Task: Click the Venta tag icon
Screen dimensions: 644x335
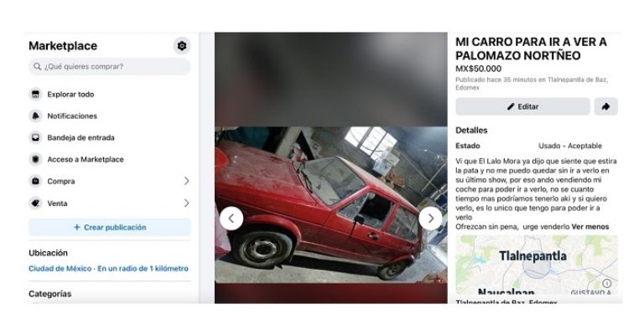Action: [36, 203]
